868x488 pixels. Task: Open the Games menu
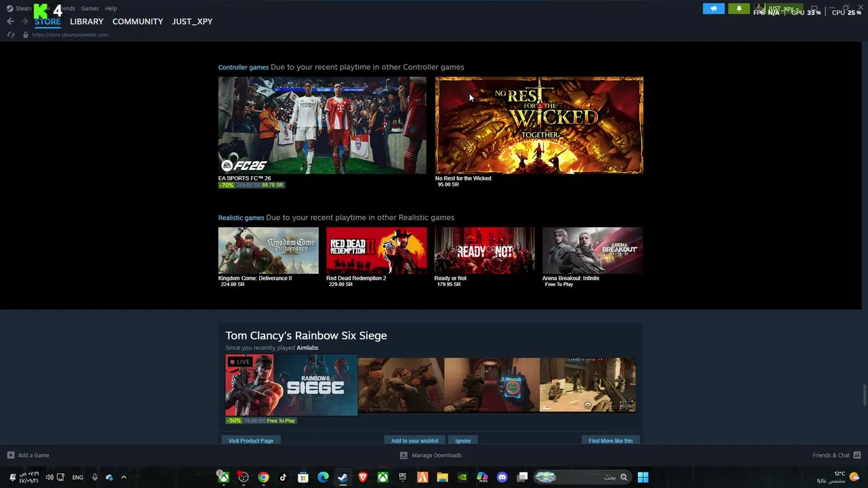90,8
